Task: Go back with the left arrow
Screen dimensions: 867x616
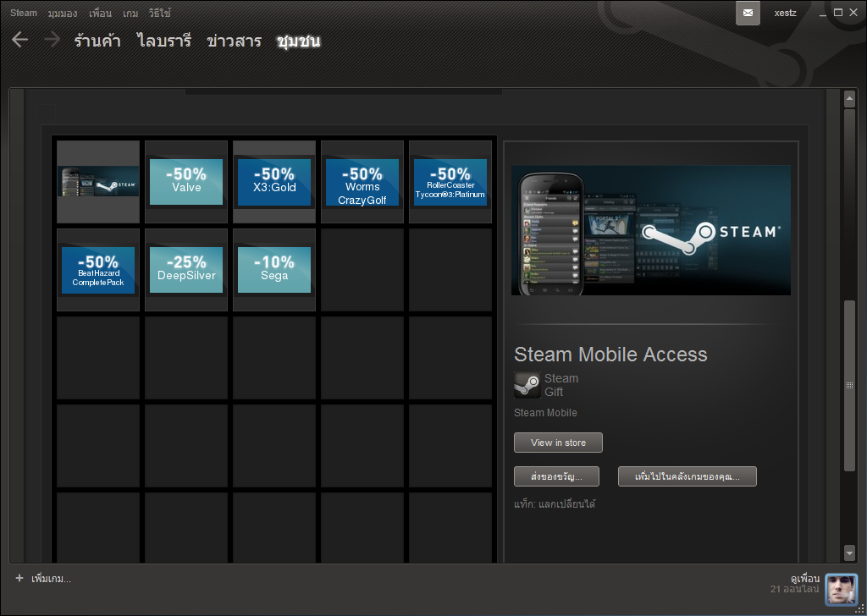Action: click(x=20, y=40)
